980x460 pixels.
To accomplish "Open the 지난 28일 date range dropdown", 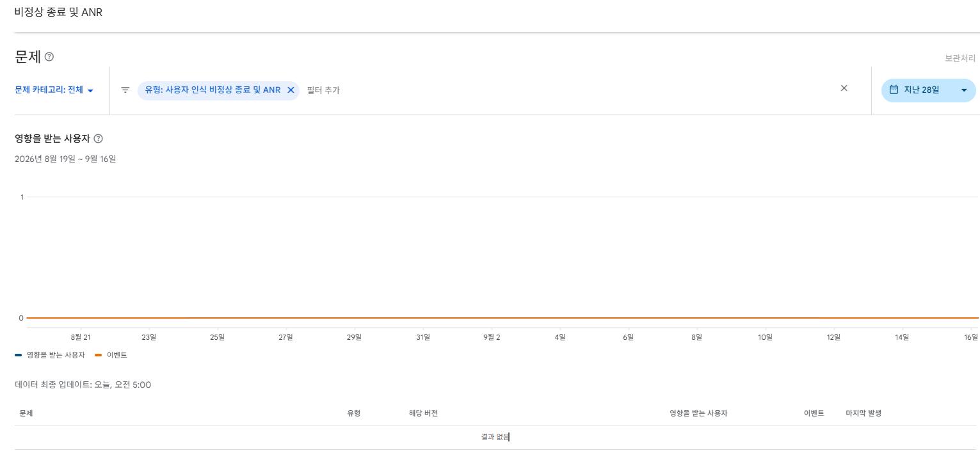I will [x=928, y=90].
